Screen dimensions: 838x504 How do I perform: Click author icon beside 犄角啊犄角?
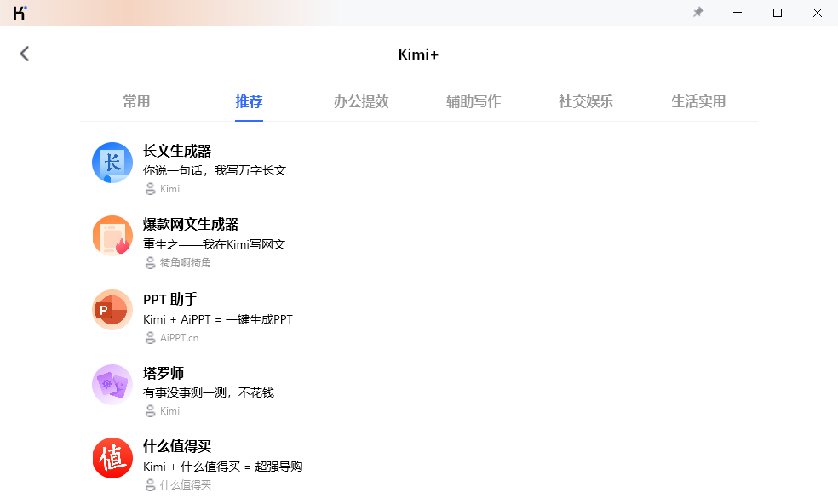150,263
